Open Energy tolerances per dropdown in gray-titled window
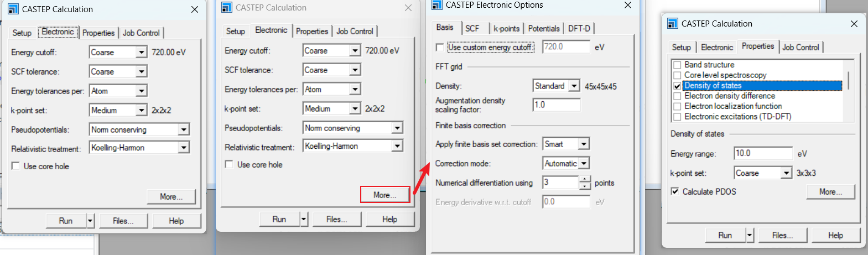Viewport: 868px width, 255px height. [x=355, y=90]
